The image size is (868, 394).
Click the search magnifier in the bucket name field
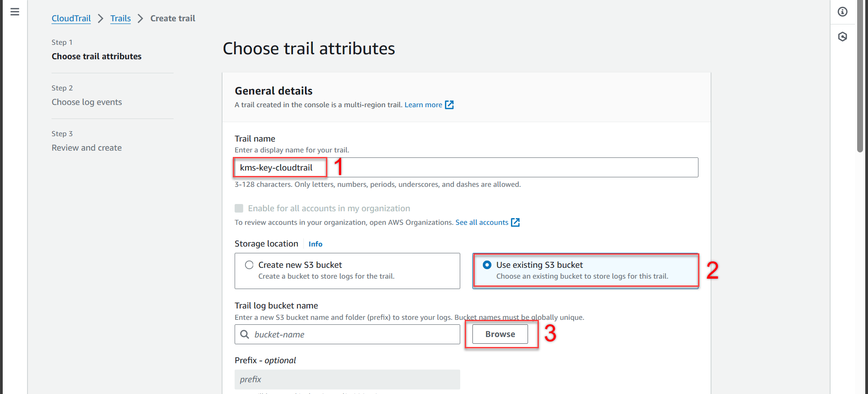pos(245,334)
